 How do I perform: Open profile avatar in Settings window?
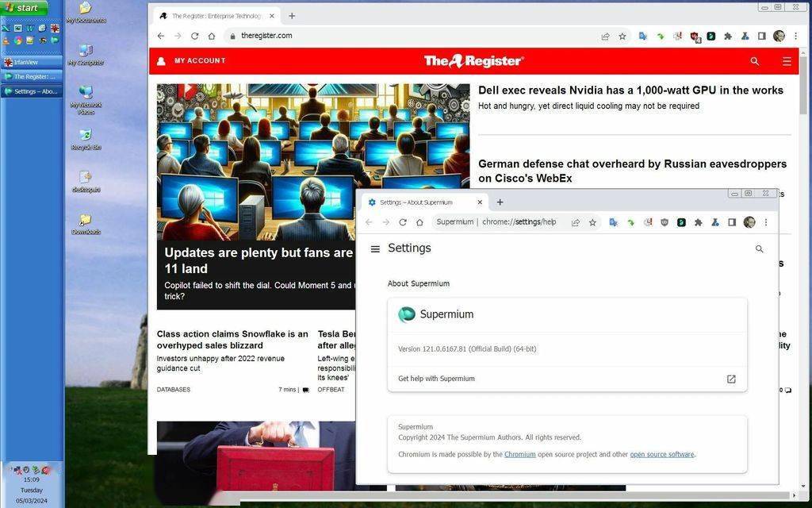749,222
